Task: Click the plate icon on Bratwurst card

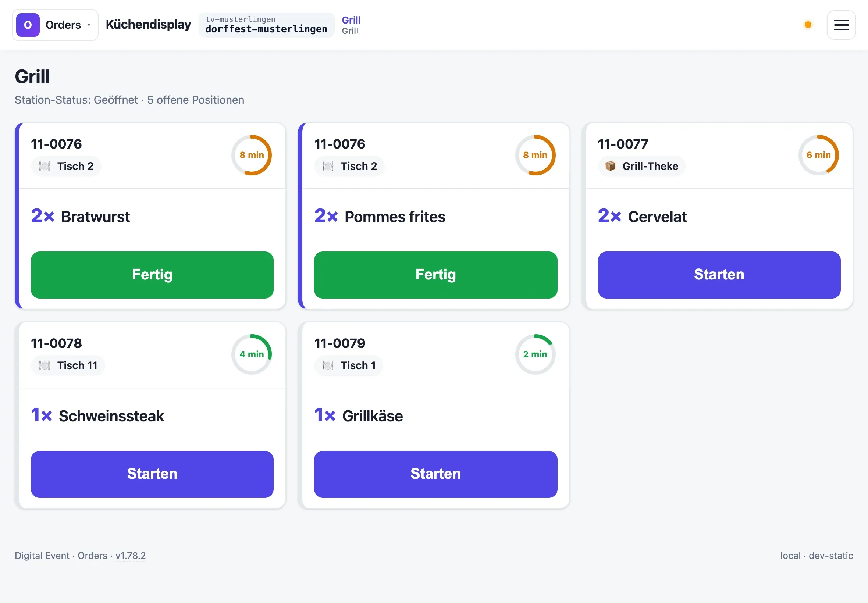Action: pos(44,166)
